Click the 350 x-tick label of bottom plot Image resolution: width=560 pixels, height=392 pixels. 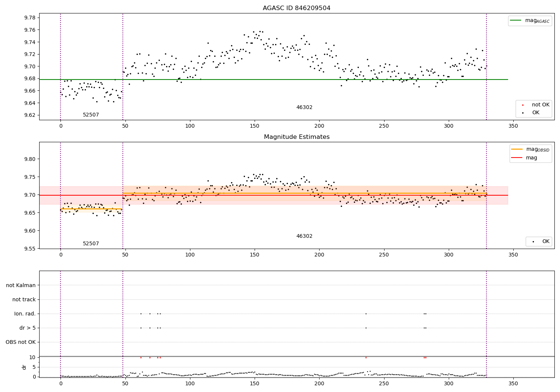pos(513,383)
